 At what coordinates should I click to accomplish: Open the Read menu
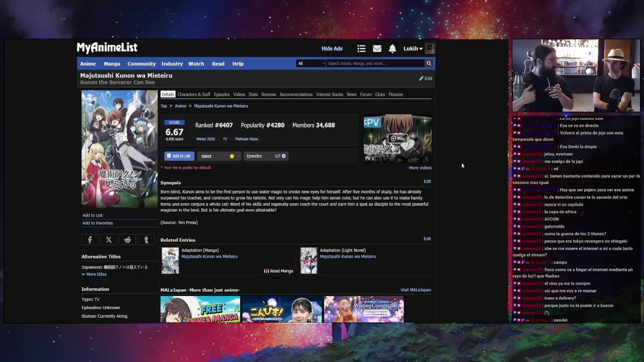218,64
